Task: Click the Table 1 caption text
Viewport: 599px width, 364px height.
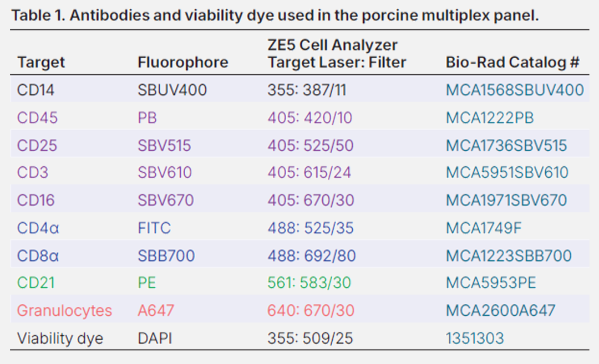Action: [275, 16]
